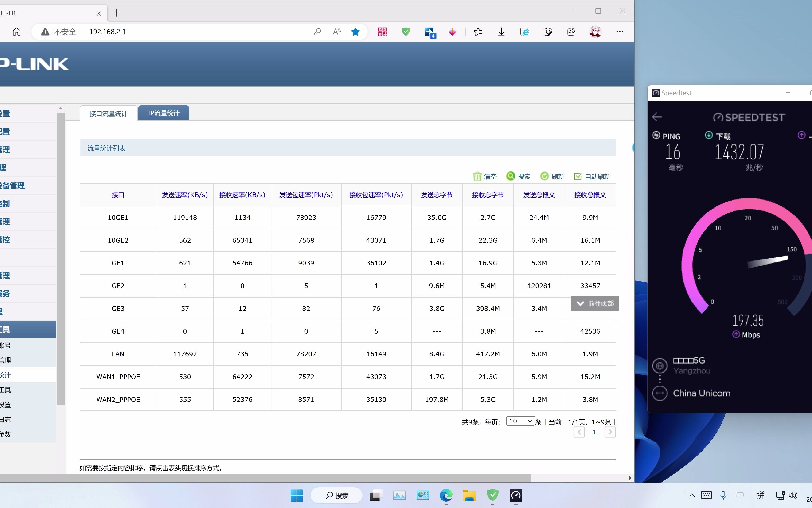Sort by 发送速率(KB/s) column header
Screen dimensions: 812x508
[185, 195]
